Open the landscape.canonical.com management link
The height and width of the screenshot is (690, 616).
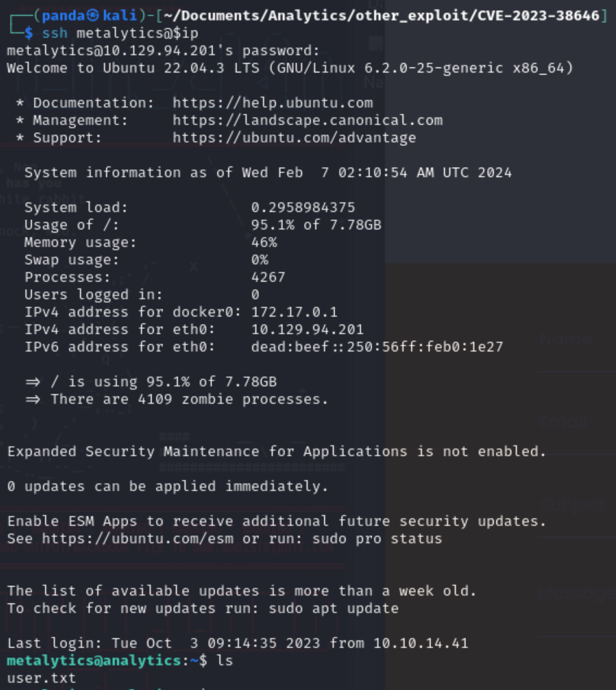(x=307, y=121)
